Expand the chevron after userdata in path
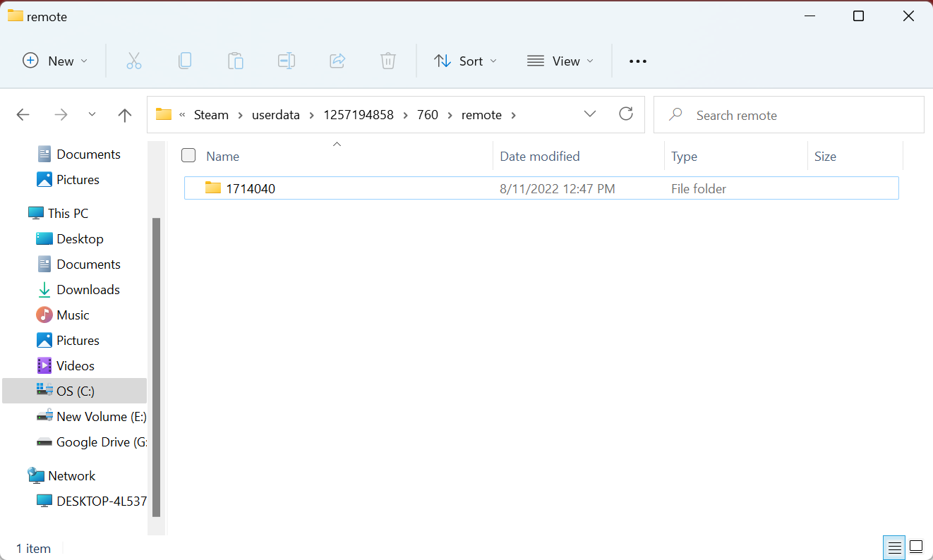 tap(311, 115)
